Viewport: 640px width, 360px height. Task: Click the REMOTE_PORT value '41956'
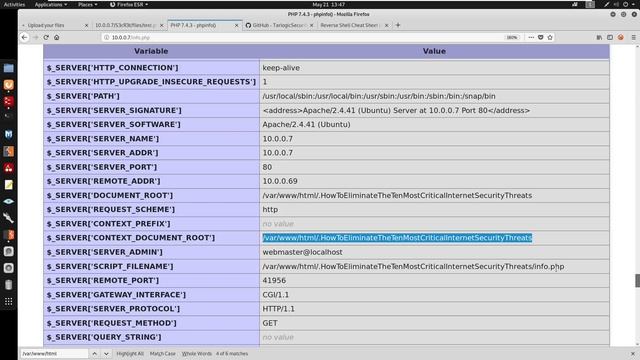tap(274, 280)
